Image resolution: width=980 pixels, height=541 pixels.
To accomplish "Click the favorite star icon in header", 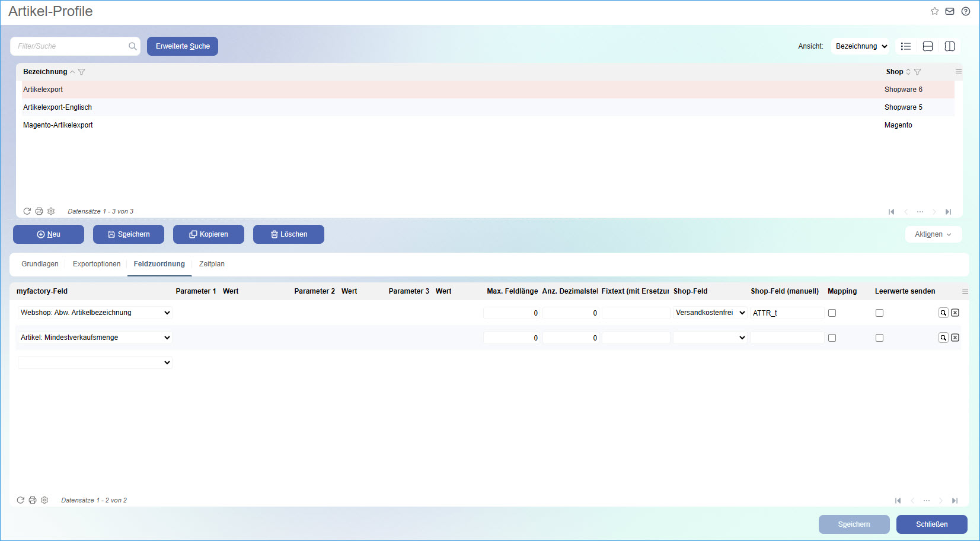I will coord(934,11).
